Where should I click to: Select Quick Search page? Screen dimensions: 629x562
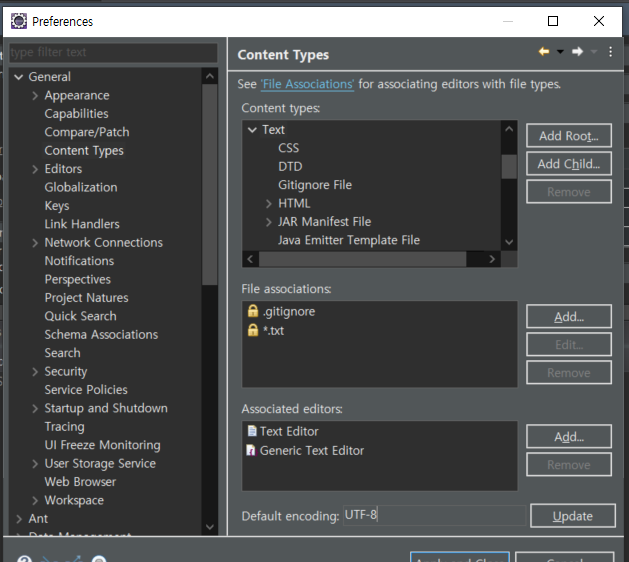coord(80,316)
